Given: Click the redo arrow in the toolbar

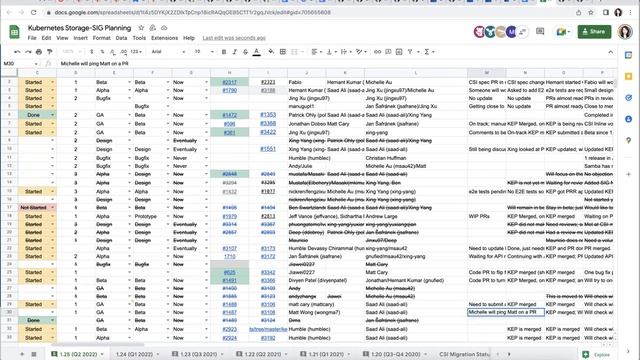Looking at the screenshot, I should [x=28, y=52].
